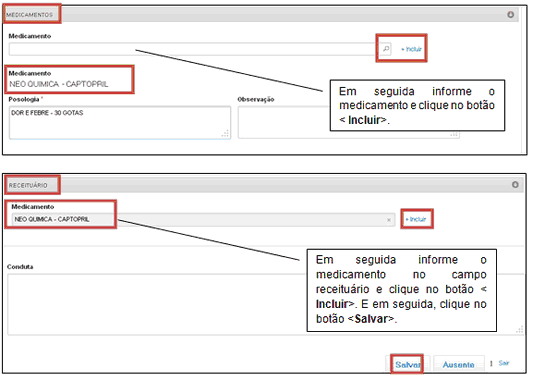Click the Sair link
Image resolution: width=533 pixels, height=381 pixels.
(x=504, y=363)
